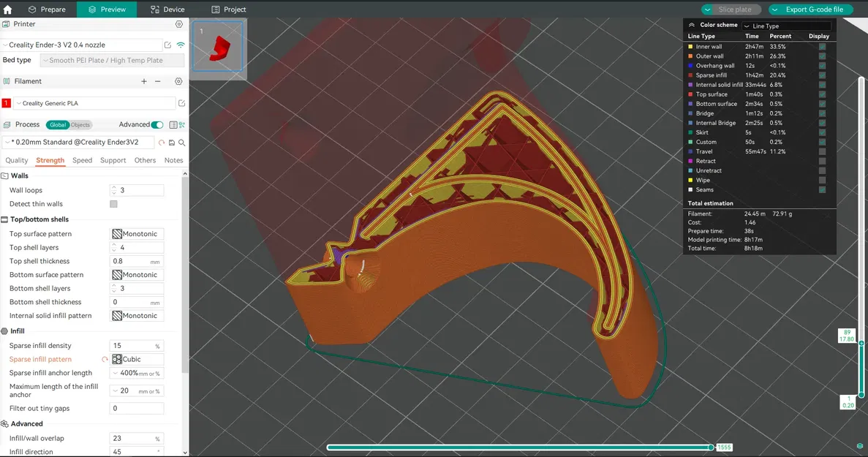Open the Creality Generic PLA dropdown
This screenshot has width=868, height=457.
click(94, 103)
